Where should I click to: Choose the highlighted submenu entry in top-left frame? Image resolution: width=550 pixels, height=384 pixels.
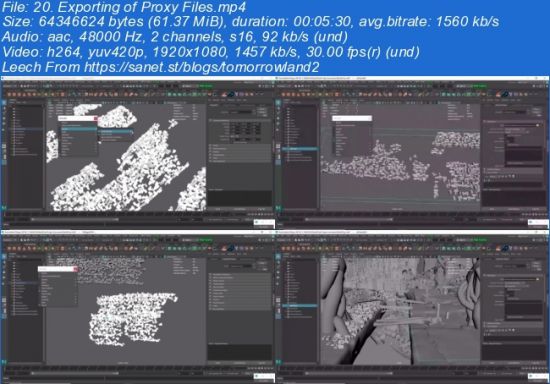point(116,132)
